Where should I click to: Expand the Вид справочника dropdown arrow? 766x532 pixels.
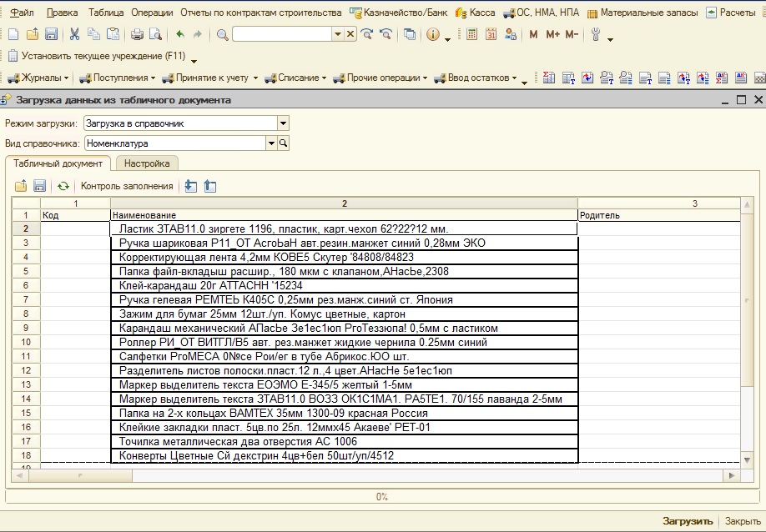[x=271, y=143]
